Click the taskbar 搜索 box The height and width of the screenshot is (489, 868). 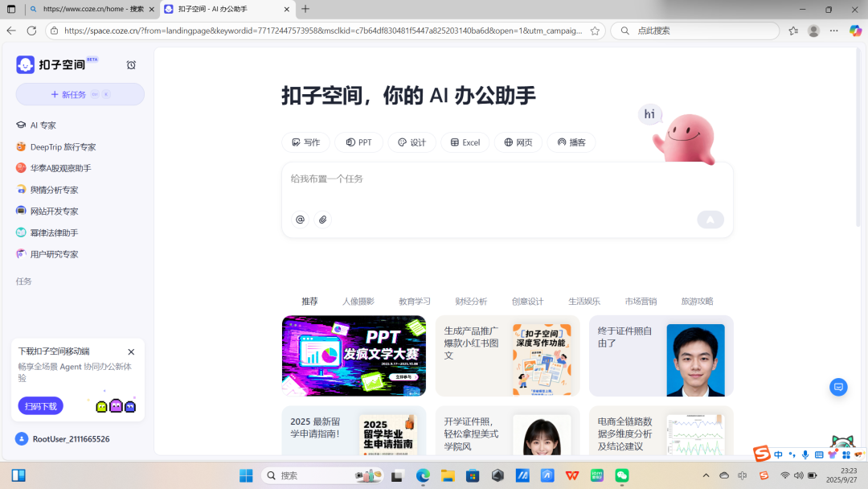(x=323, y=475)
